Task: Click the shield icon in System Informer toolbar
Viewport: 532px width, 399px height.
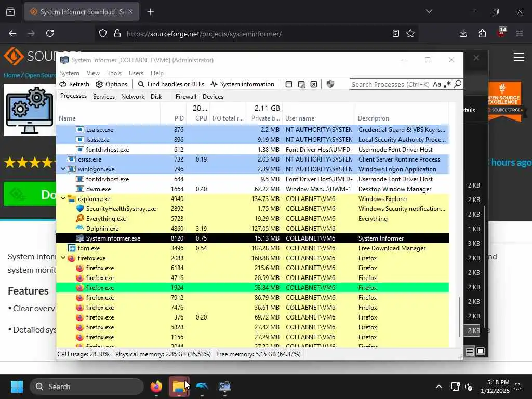Action: point(330,84)
